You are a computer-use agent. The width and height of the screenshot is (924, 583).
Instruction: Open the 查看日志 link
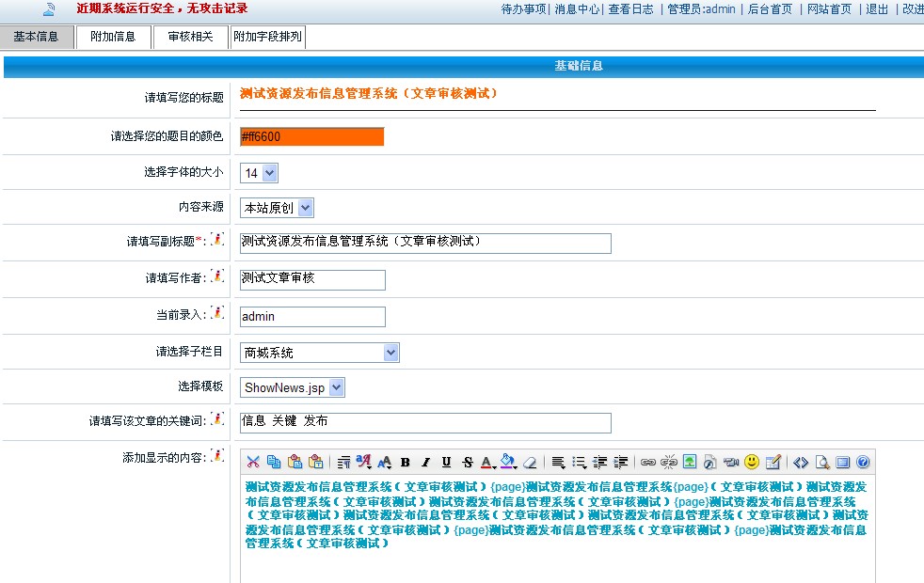[630, 9]
